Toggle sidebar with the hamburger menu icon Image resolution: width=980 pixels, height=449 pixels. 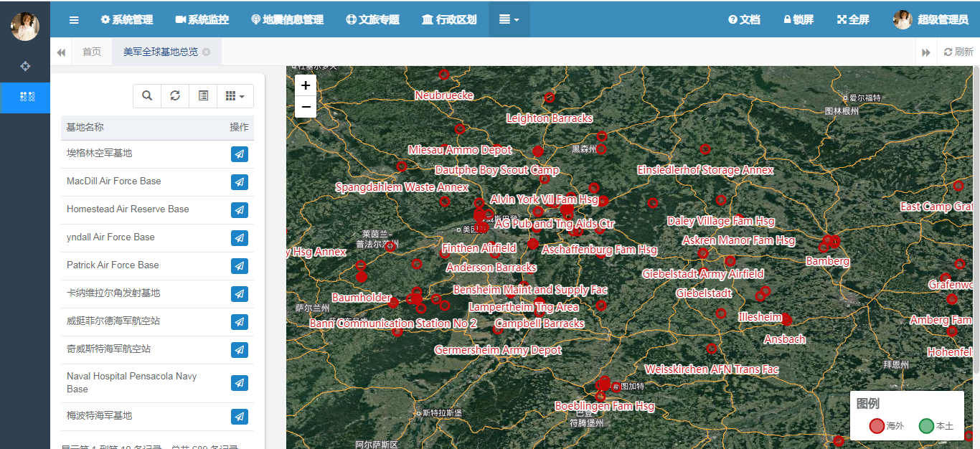click(x=74, y=19)
